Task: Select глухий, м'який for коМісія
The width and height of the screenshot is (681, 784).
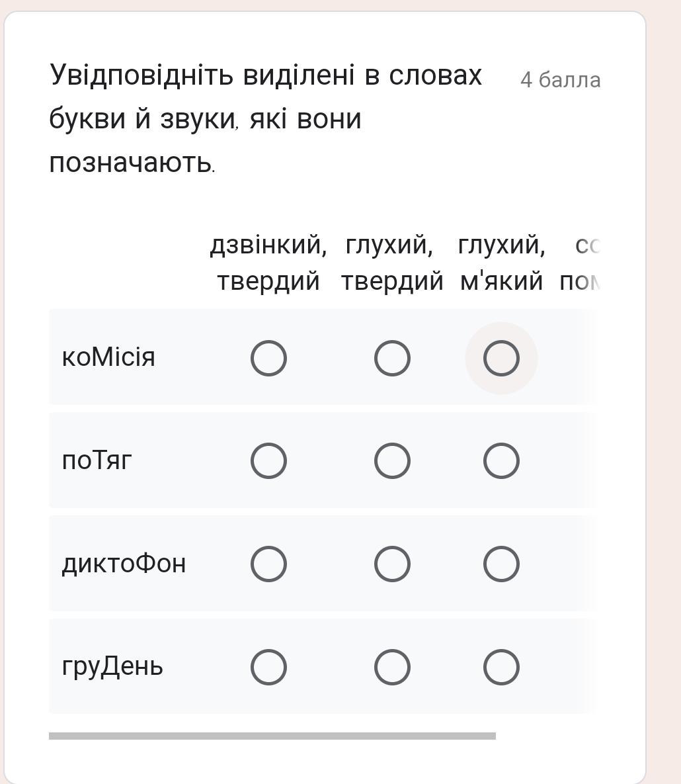Action: click(501, 358)
